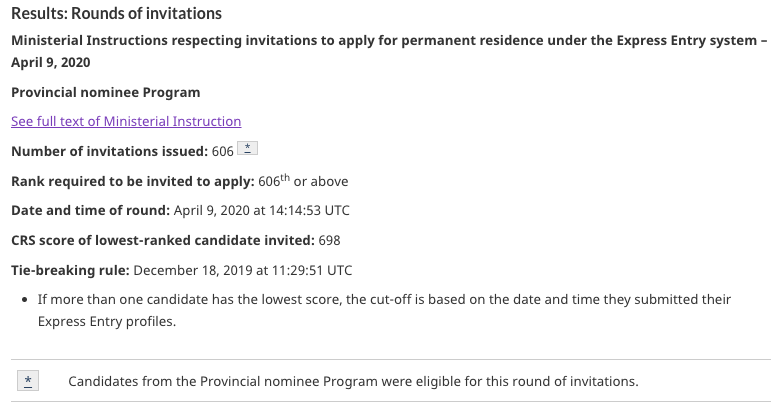Click the footnote return asterisk at bottom
The image size is (781, 405).
[30, 381]
